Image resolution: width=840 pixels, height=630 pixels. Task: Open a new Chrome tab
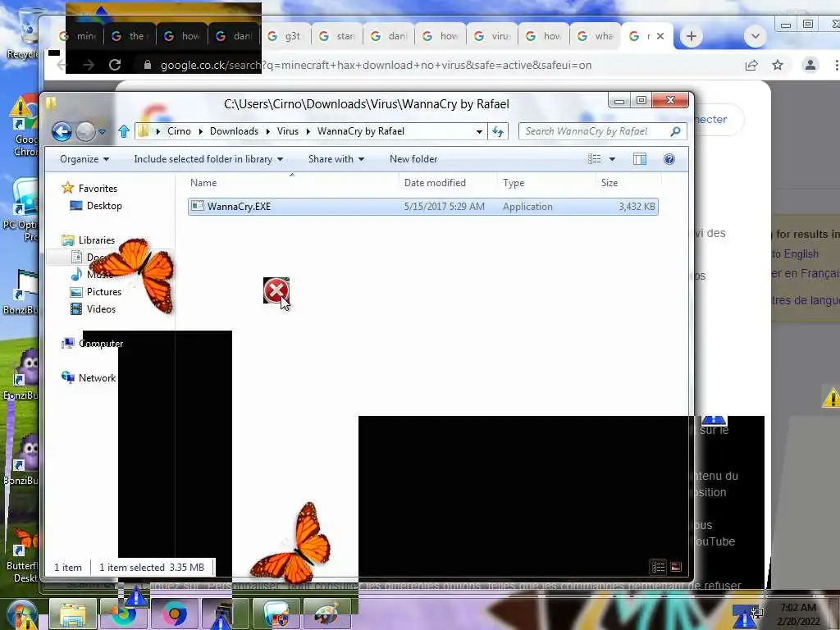point(691,36)
